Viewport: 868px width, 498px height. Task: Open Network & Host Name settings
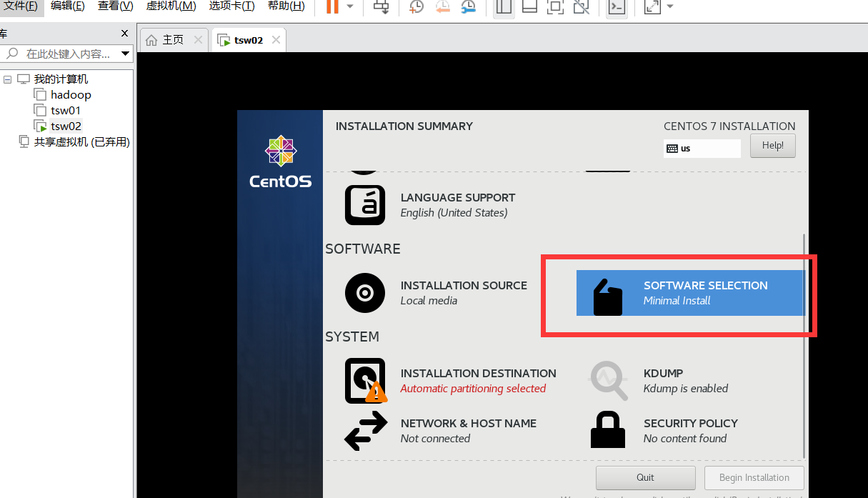click(x=441, y=431)
